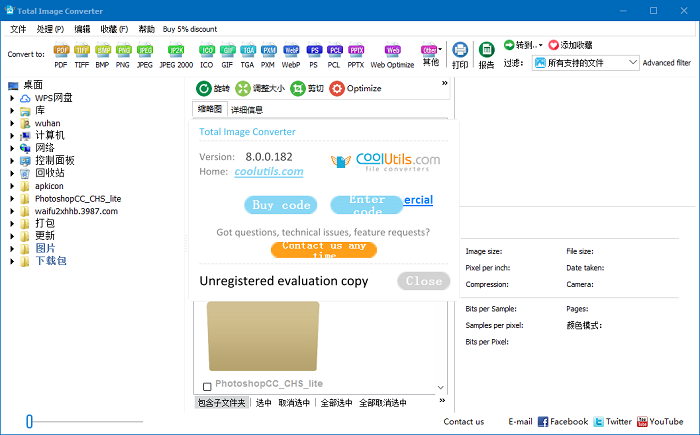The image size is (700, 435).
Task: Open Twitter link in footer
Action: (612, 422)
